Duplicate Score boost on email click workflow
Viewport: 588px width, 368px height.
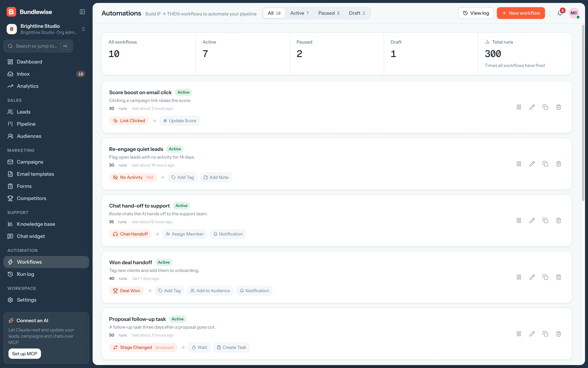[545, 107]
